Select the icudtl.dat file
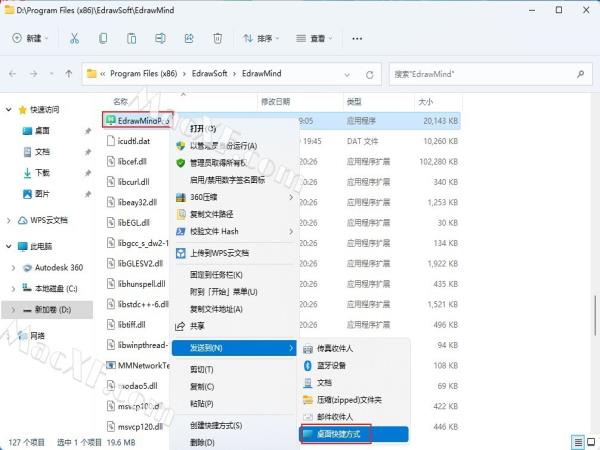The width and height of the screenshot is (600, 450). coord(133,141)
